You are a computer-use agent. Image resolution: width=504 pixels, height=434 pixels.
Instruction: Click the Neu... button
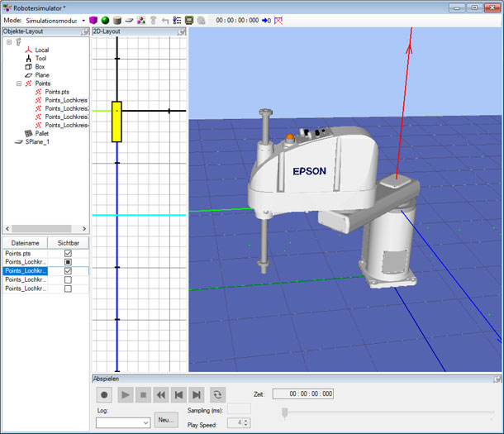click(165, 421)
